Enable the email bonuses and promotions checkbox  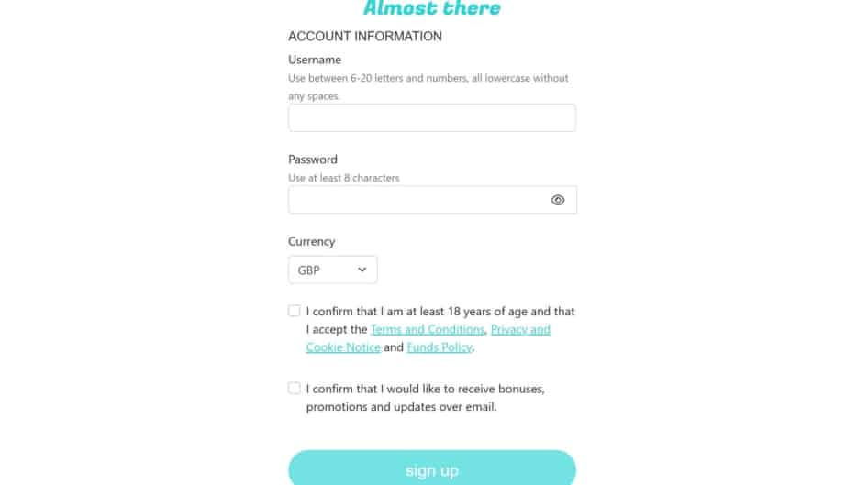295,388
